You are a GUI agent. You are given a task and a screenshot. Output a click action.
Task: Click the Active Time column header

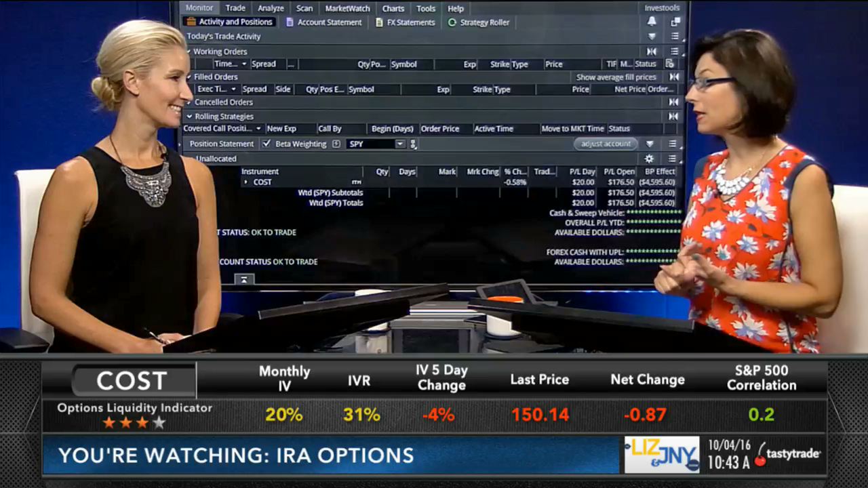point(494,129)
